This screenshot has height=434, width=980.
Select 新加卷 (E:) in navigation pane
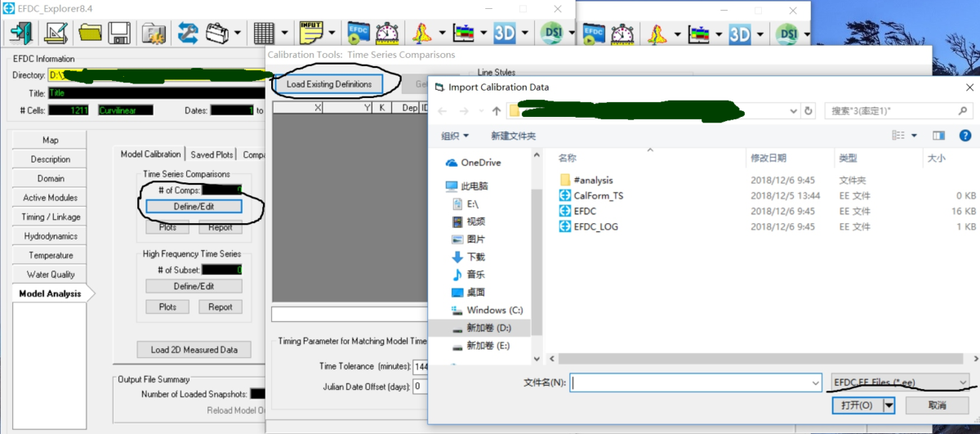click(x=488, y=346)
